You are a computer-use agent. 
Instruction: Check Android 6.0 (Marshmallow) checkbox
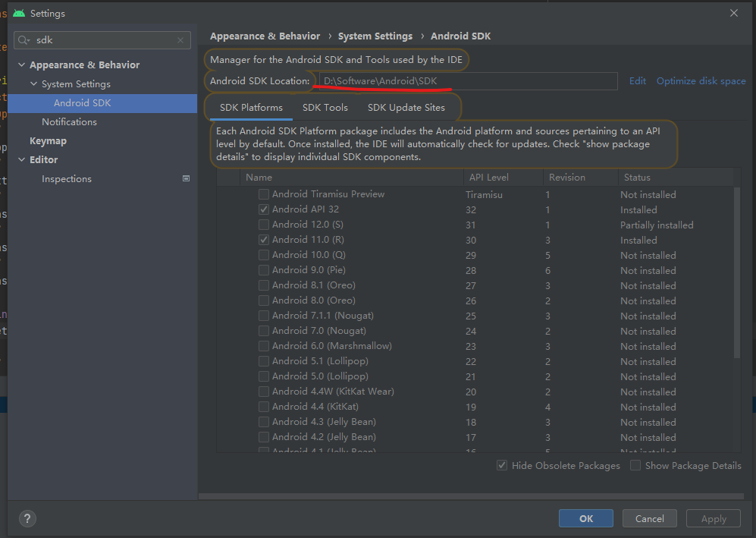coord(264,346)
